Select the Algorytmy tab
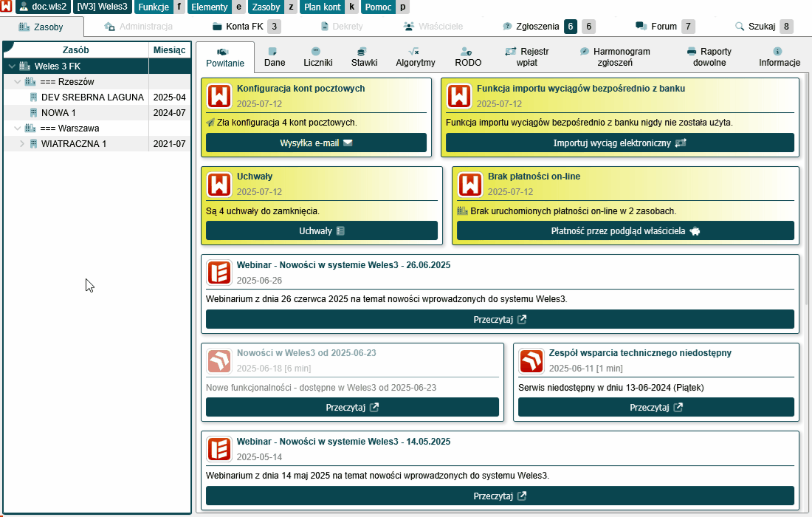 (x=416, y=57)
